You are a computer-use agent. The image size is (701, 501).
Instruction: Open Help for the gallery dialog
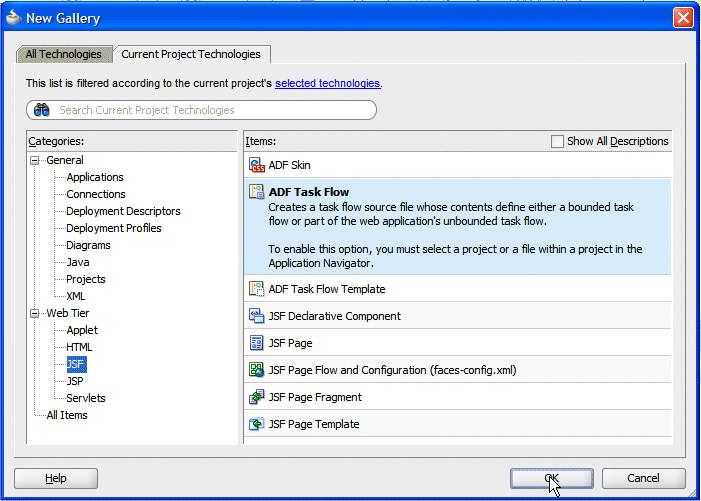(56, 478)
